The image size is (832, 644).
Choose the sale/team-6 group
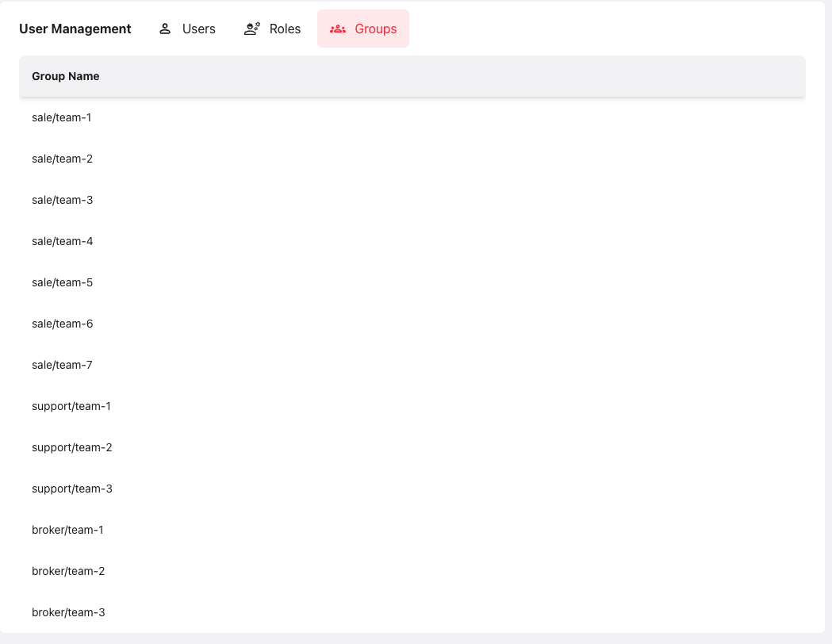tap(412, 324)
